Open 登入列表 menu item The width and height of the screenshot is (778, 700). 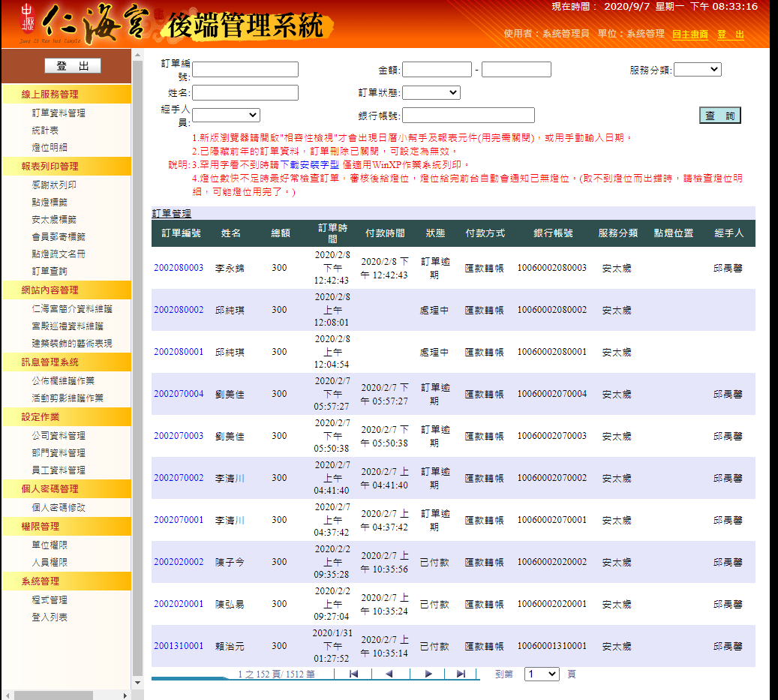[50, 617]
